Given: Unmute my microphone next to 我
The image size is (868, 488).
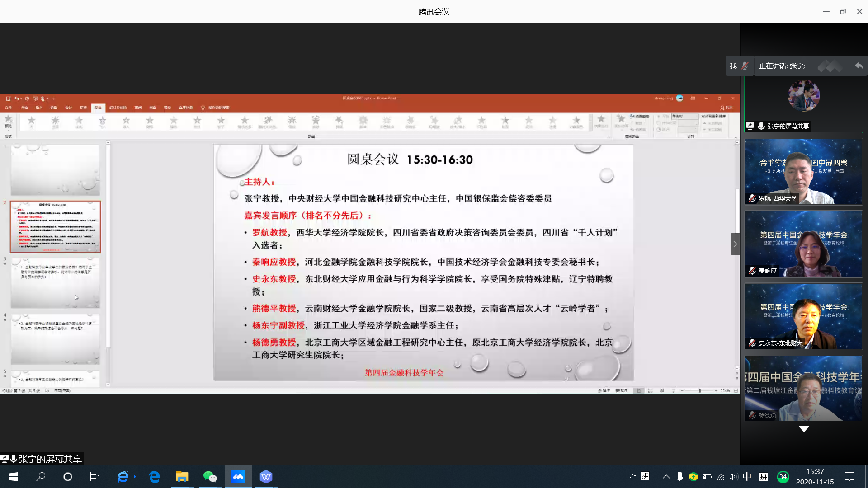Looking at the screenshot, I should coord(745,66).
